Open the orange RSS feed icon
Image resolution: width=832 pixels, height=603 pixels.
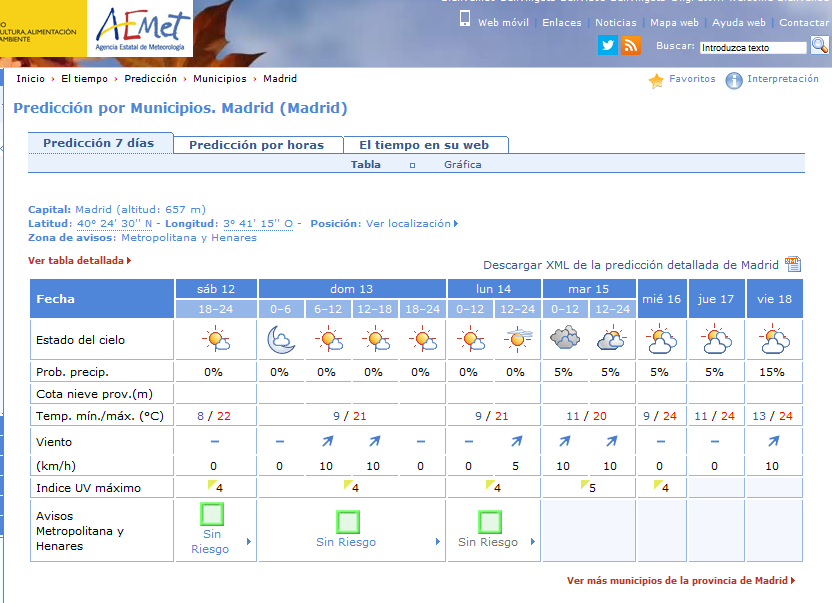point(630,45)
